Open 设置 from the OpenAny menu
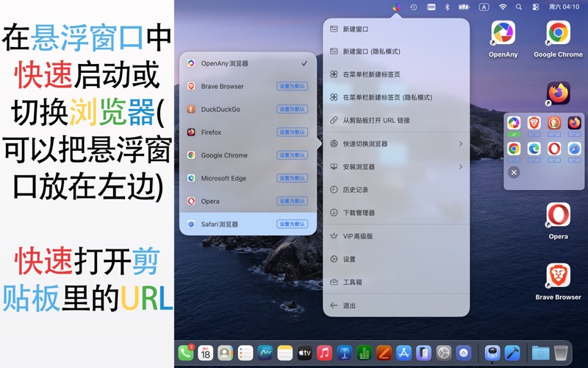588x368 pixels. 396,259
